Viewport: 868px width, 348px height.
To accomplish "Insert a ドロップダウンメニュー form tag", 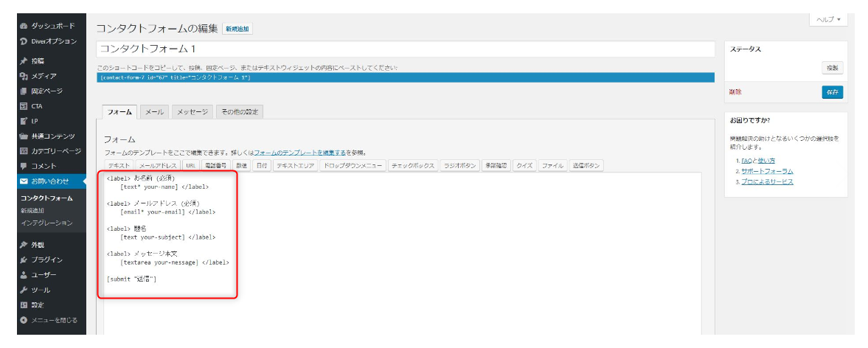I will (353, 166).
